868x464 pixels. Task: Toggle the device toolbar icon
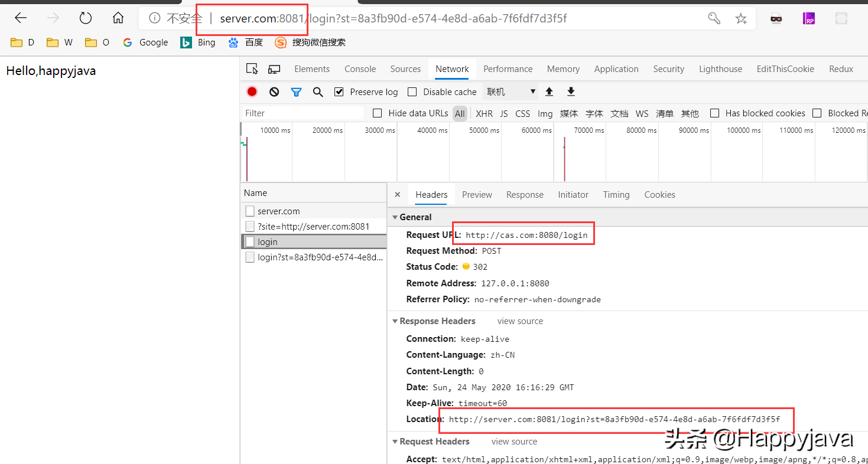[x=274, y=69]
